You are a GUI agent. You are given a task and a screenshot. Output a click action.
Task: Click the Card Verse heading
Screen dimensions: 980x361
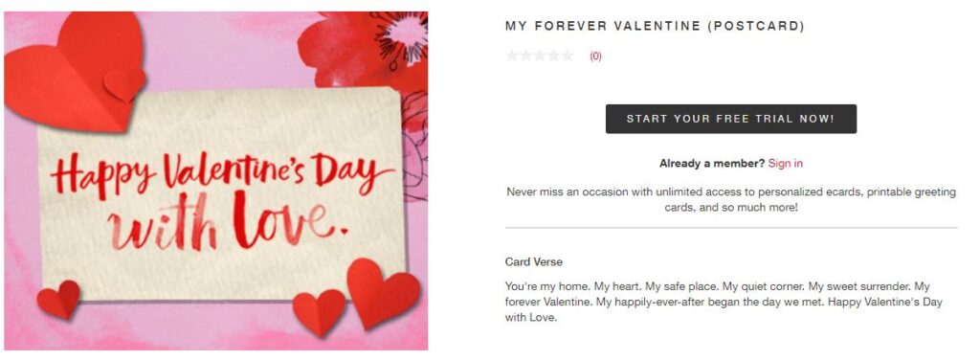[534, 261]
